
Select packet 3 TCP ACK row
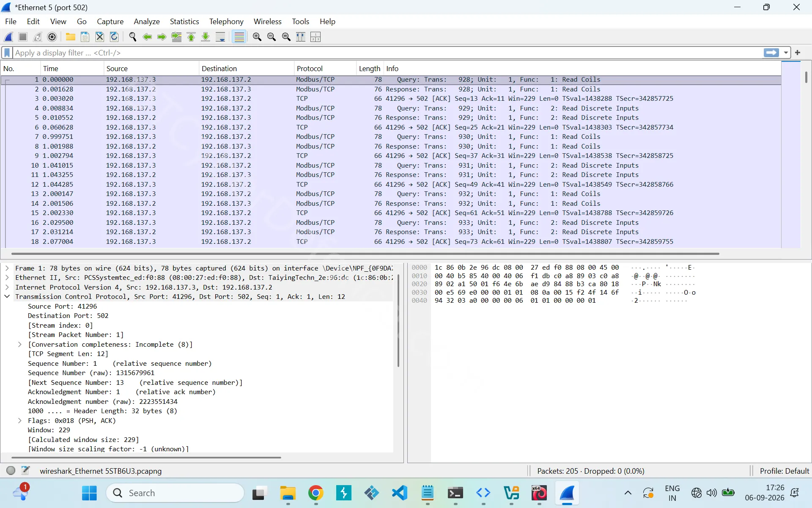[391, 99]
